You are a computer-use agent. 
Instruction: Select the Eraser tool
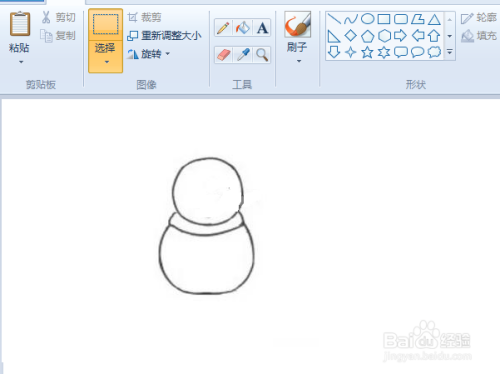(223, 55)
